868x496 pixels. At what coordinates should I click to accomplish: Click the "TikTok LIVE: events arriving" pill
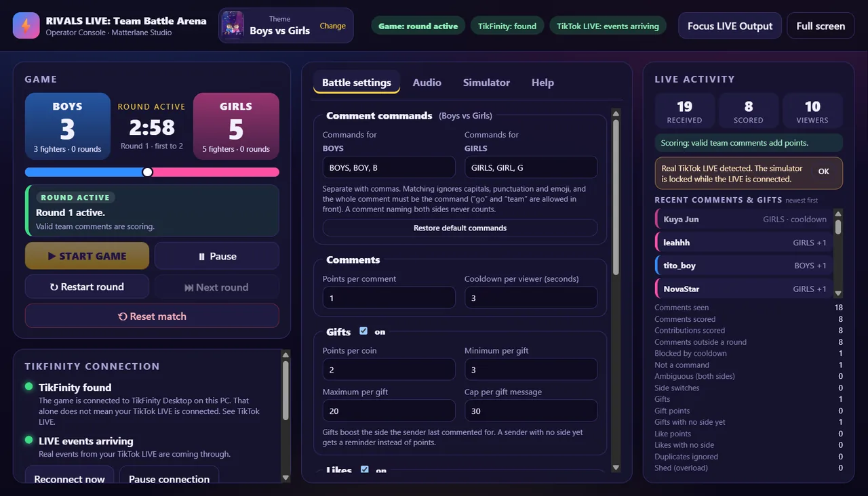608,26
